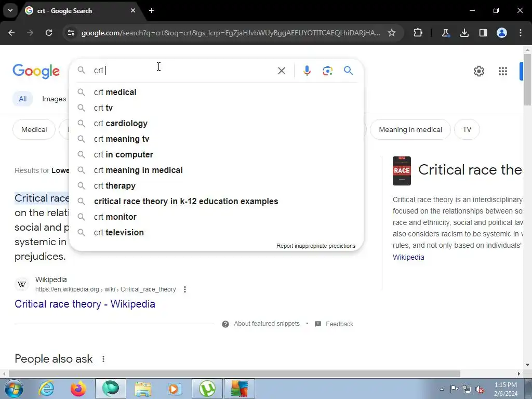Viewport: 532px width, 399px height.
Task: Toggle the Chrome side panel
Action: coord(483,33)
